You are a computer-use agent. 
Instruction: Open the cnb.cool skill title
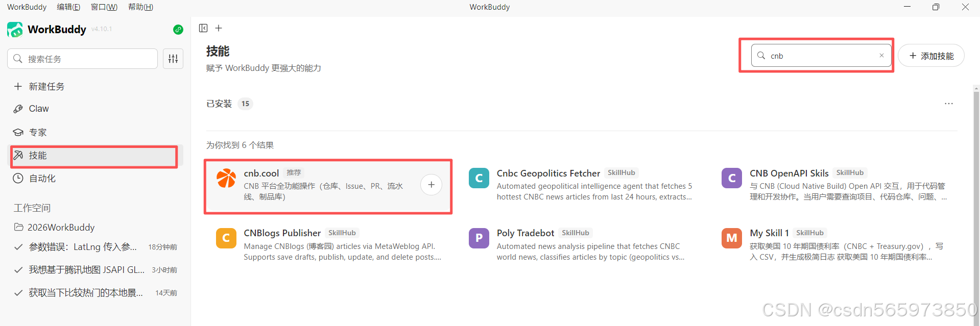click(x=261, y=173)
